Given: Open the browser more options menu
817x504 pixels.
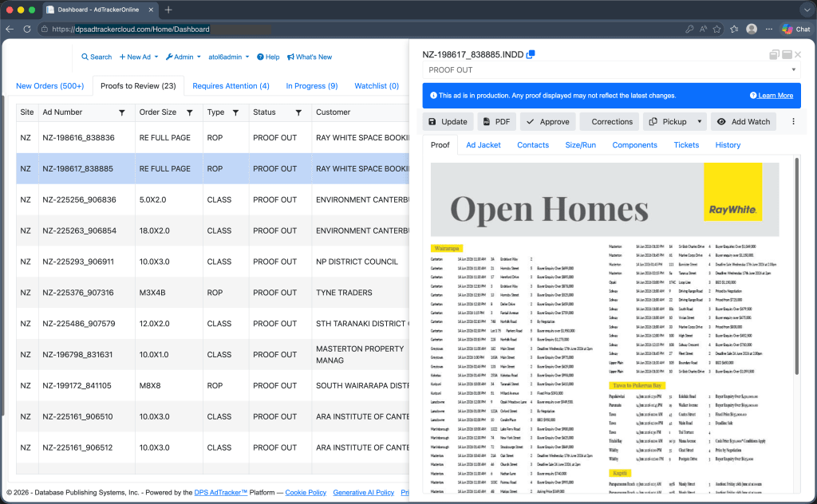Looking at the screenshot, I should (769, 30).
